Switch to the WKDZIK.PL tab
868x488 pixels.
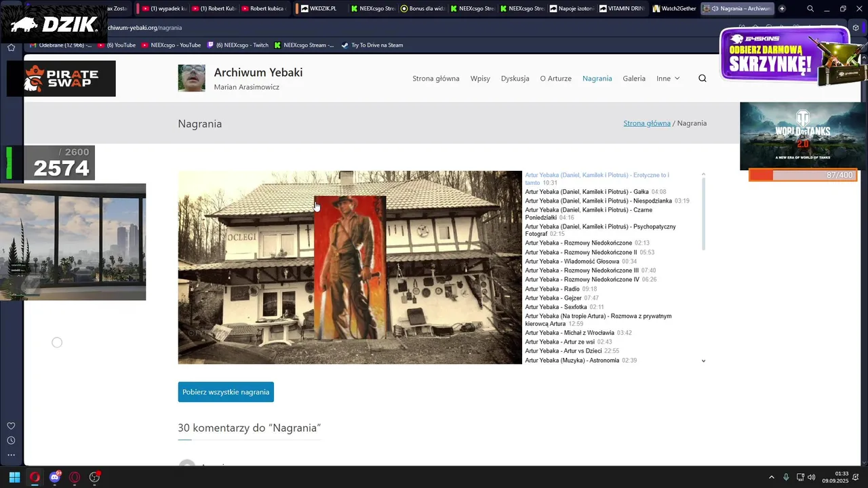[x=319, y=9]
